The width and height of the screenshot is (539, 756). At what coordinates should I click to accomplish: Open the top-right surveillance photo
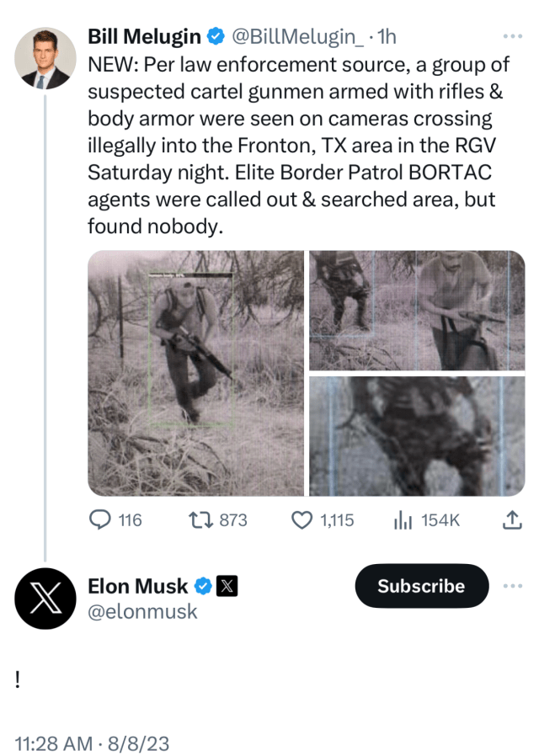click(417, 311)
